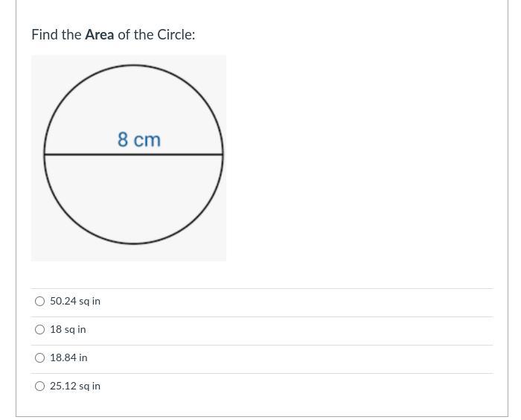
Task: Click the topmost point of the circle outline
Action: pos(133,66)
